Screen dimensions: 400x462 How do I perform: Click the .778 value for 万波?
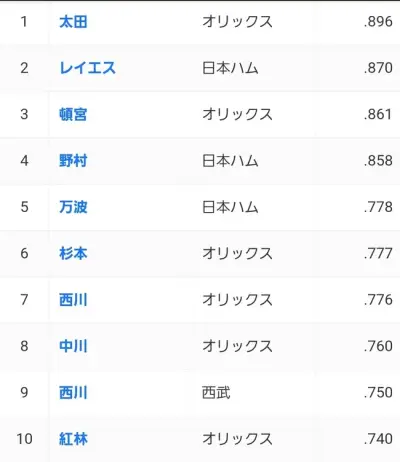tap(378, 207)
